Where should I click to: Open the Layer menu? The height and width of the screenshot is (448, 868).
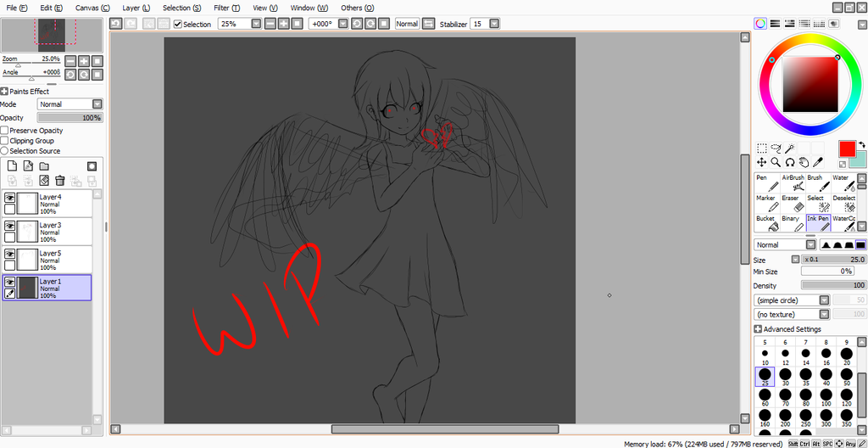pyautogui.click(x=136, y=8)
